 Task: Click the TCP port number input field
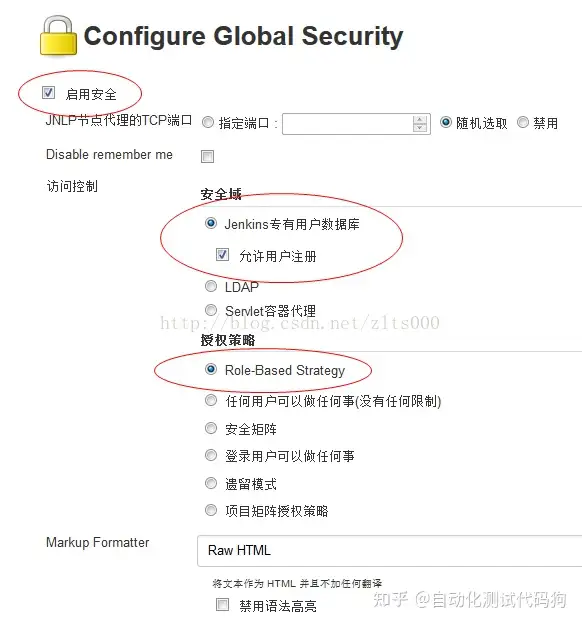click(x=347, y=124)
